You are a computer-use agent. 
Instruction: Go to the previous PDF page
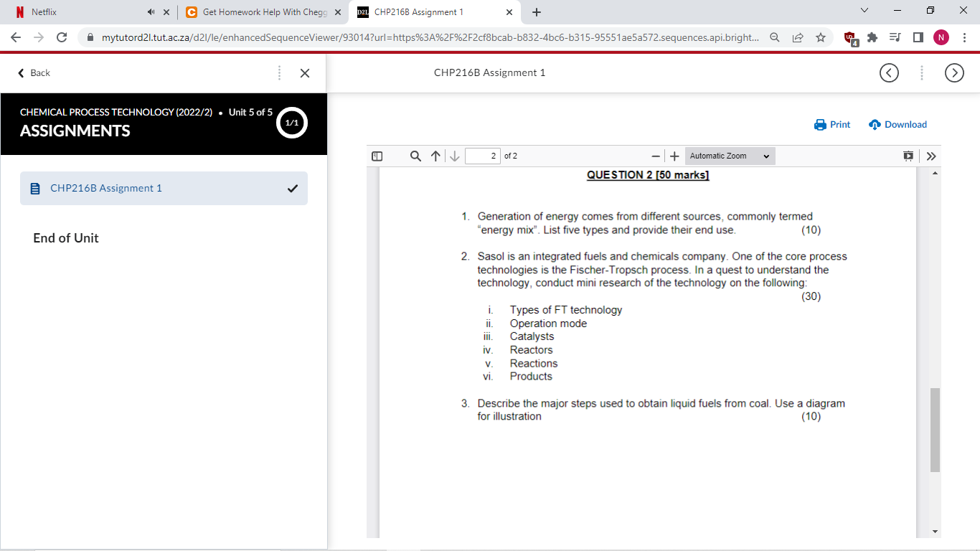coord(436,156)
